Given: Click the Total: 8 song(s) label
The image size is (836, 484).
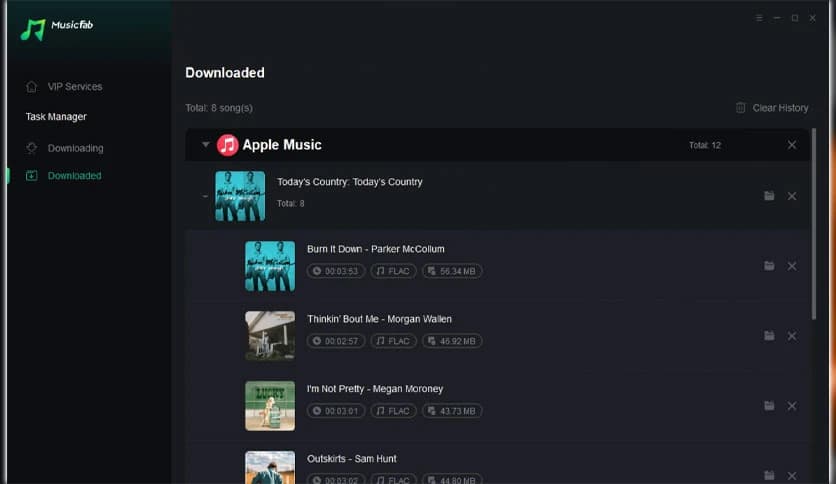Looking at the screenshot, I should (x=219, y=108).
